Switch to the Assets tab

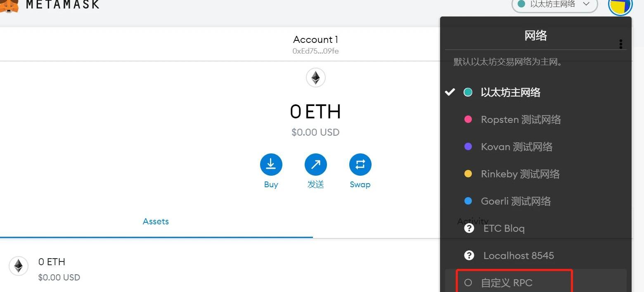click(x=156, y=221)
